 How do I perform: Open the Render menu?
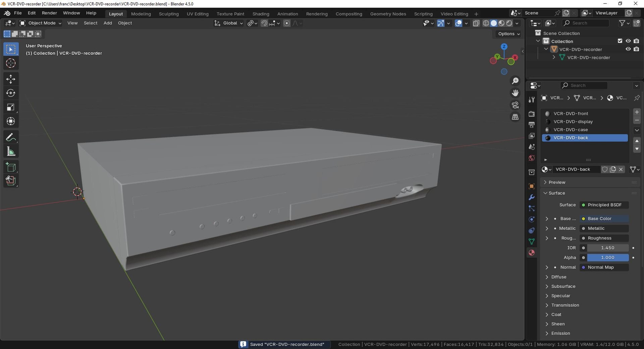pyautogui.click(x=49, y=13)
